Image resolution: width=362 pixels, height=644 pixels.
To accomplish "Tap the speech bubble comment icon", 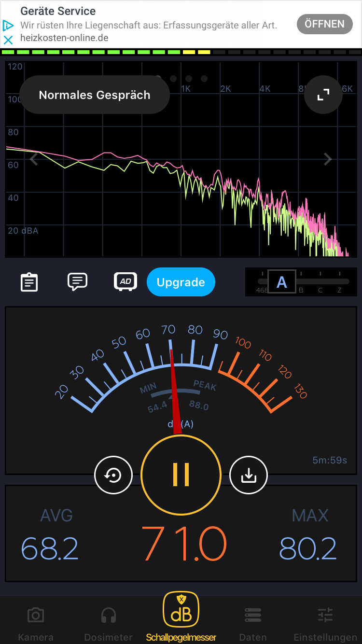I will pos(77,281).
